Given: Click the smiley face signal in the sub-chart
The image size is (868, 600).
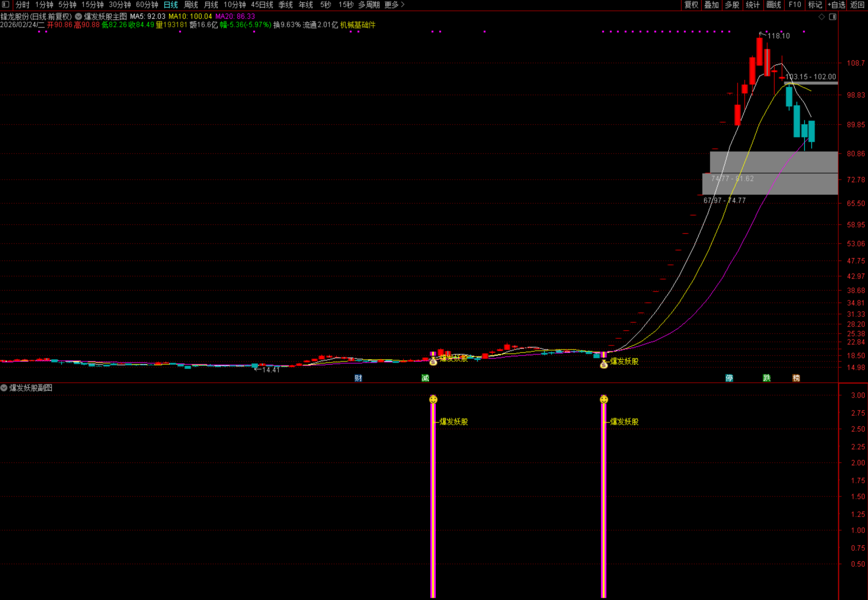Looking at the screenshot, I should 433,399.
